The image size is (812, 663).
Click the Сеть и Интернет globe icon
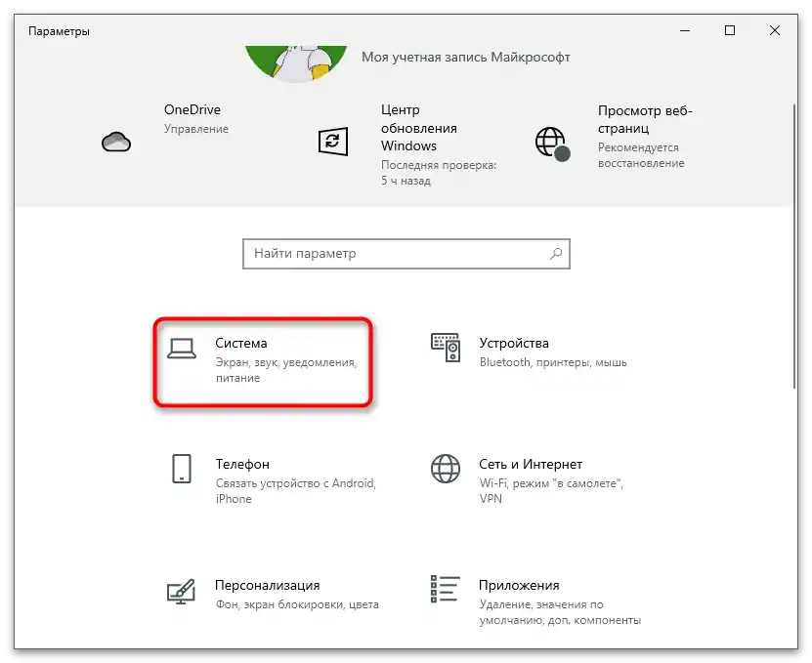(446, 469)
